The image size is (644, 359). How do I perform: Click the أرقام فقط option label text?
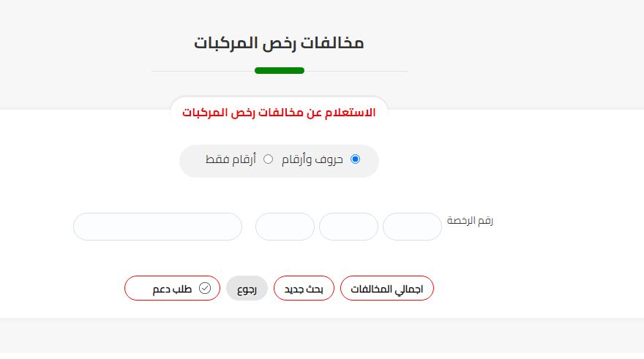click(x=231, y=159)
